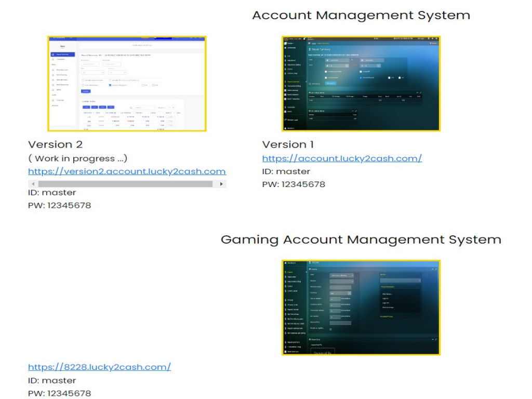Click the gray horizontal scrollbar thumb
This screenshot has height=399, width=532.
[125, 184]
